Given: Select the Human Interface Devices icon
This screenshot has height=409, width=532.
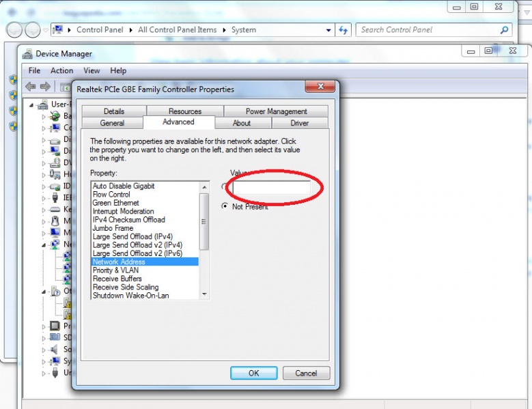Looking at the screenshot, I should click(55, 174).
